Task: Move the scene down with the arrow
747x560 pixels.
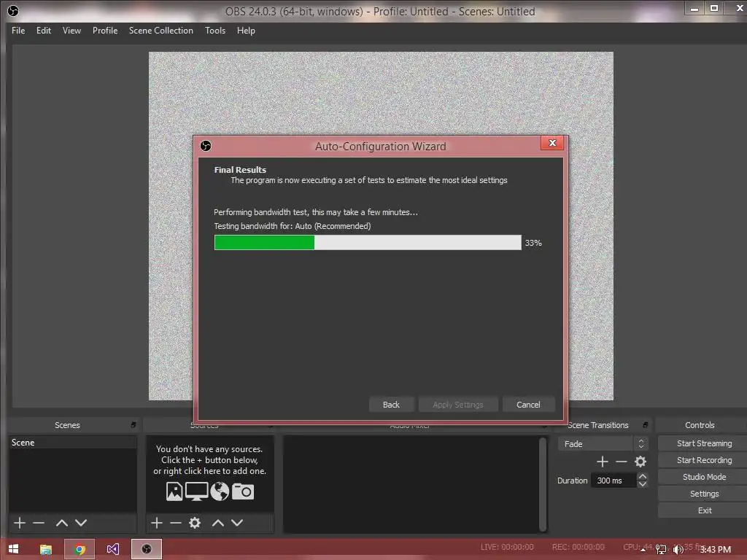Action: click(x=81, y=523)
